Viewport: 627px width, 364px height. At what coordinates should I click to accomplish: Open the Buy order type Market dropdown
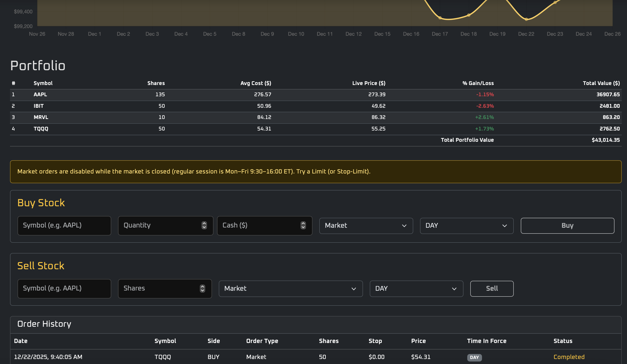(x=366, y=225)
